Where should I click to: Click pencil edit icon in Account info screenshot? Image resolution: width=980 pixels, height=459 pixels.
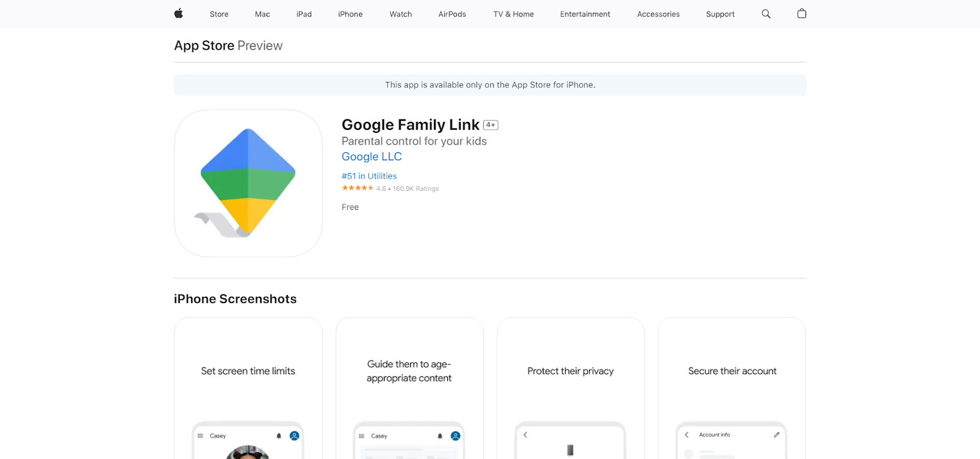[x=776, y=435]
